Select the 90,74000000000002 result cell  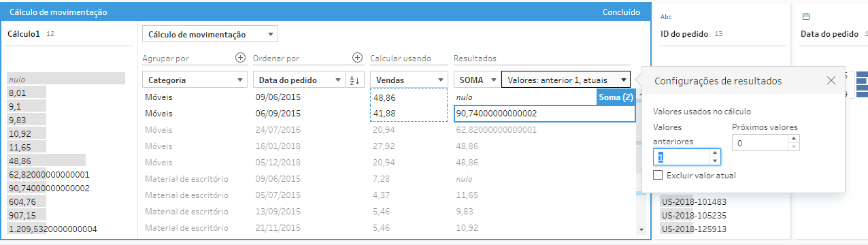[x=544, y=113]
